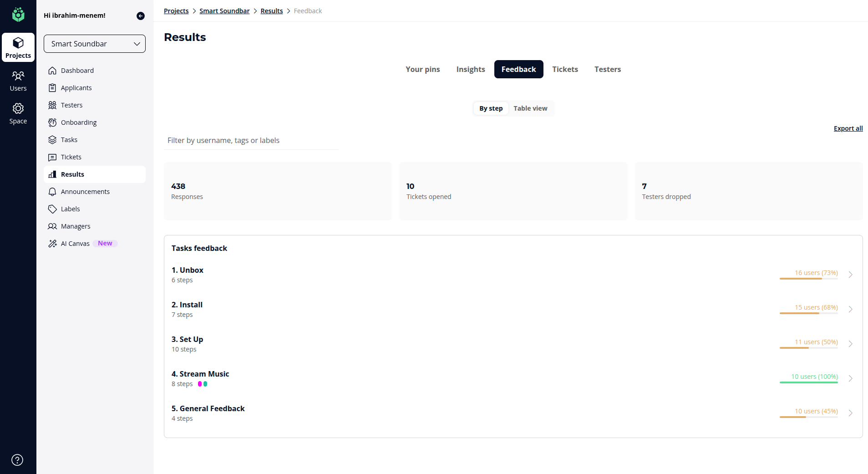Click the Testers people icon

click(x=52, y=105)
